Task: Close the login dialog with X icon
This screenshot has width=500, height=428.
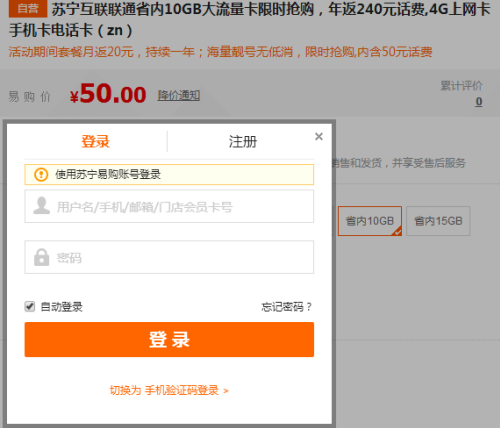Action: (x=319, y=136)
